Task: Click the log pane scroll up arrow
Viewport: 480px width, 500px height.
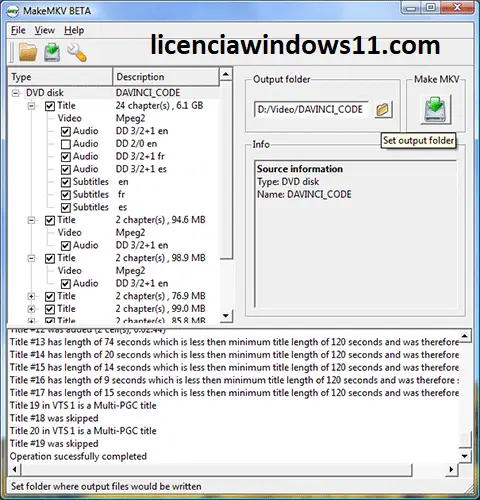Action: pos(465,335)
